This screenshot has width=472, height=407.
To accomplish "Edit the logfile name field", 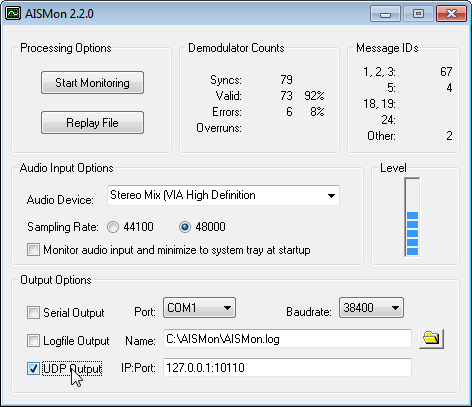I will [287, 339].
